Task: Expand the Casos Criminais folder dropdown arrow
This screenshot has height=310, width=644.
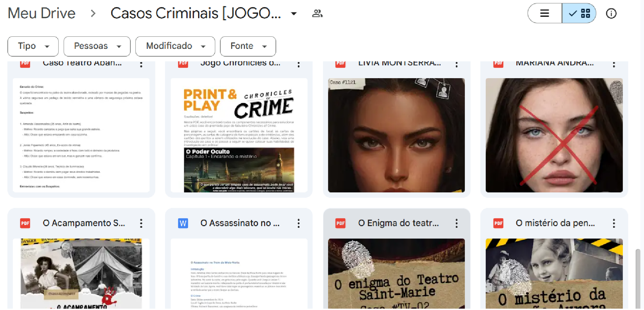Action: pyautogui.click(x=294, y=13)
